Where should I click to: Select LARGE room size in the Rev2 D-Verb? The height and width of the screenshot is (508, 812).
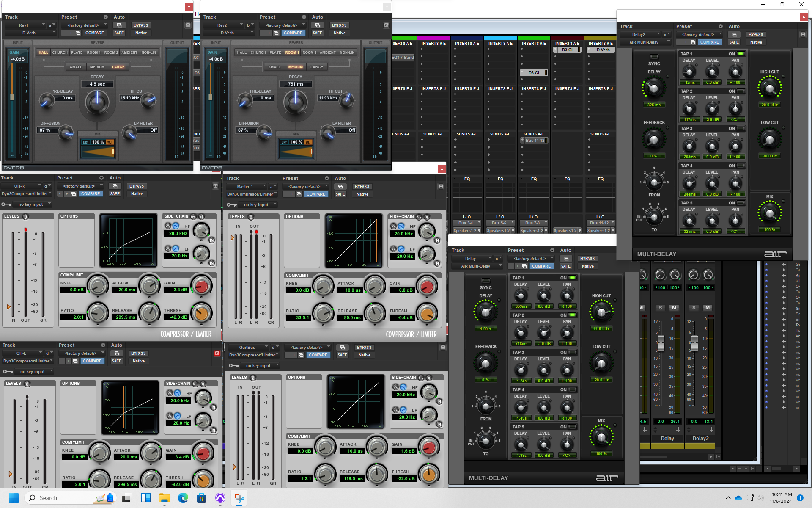tap(316, 67)
